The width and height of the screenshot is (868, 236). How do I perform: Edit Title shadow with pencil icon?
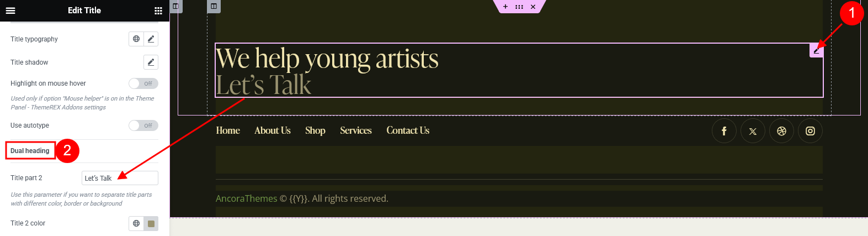[x=151, y=62]
